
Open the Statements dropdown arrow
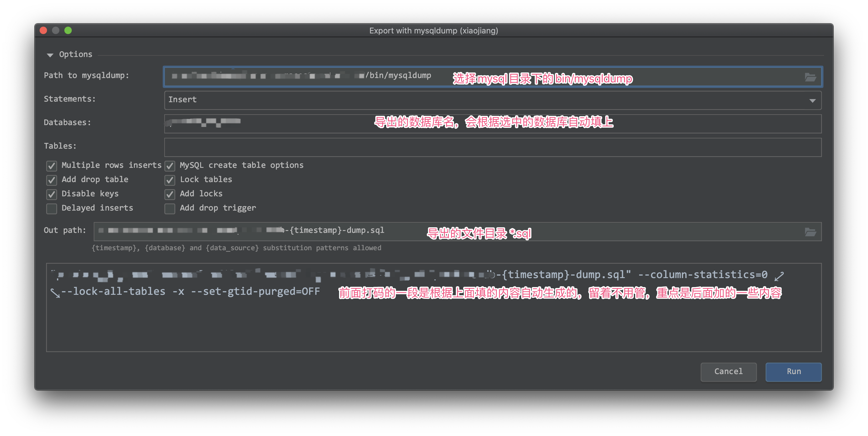tap(812, 101)
